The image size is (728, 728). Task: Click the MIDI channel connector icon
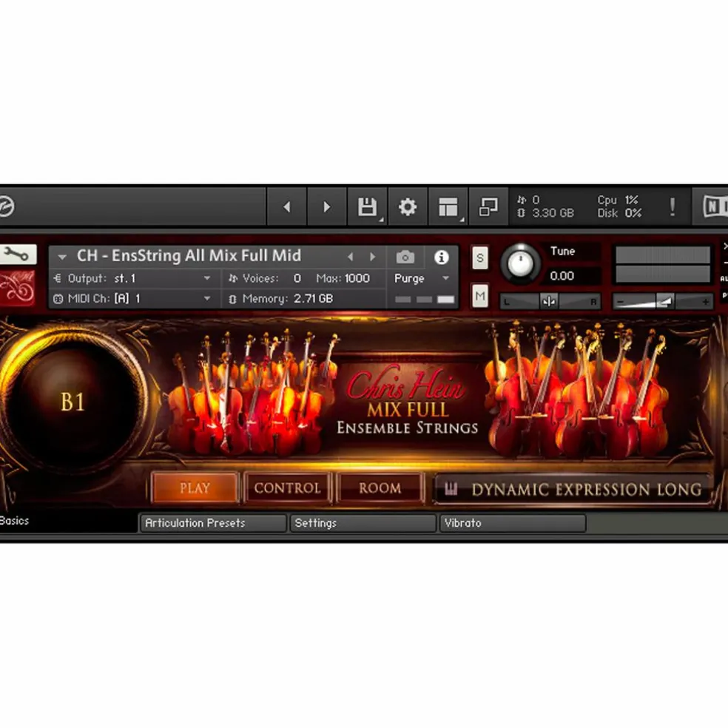pos(58,299)
